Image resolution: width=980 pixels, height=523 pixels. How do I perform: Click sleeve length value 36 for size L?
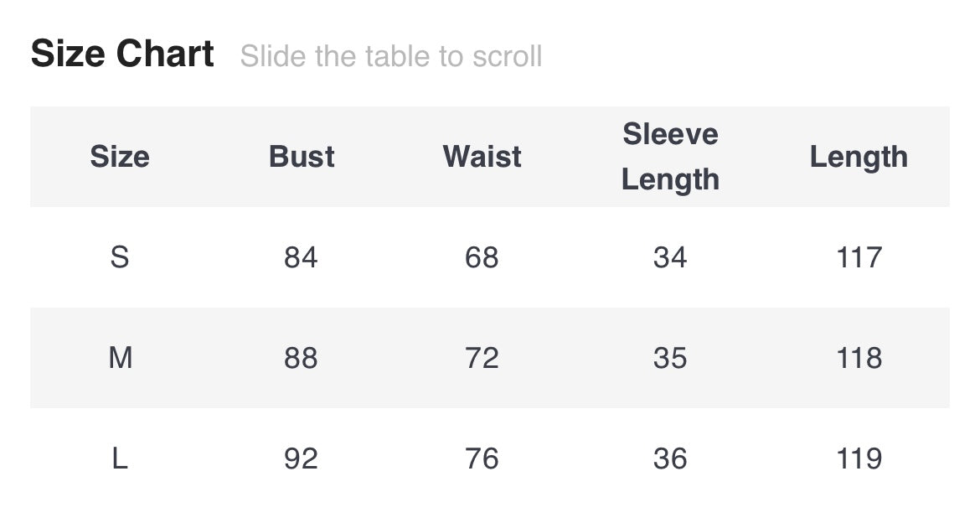coord(670,458)
